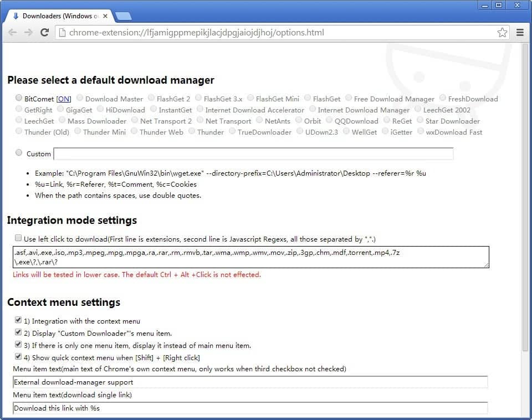Select Orbit download manager

click(x=299, y=120)
